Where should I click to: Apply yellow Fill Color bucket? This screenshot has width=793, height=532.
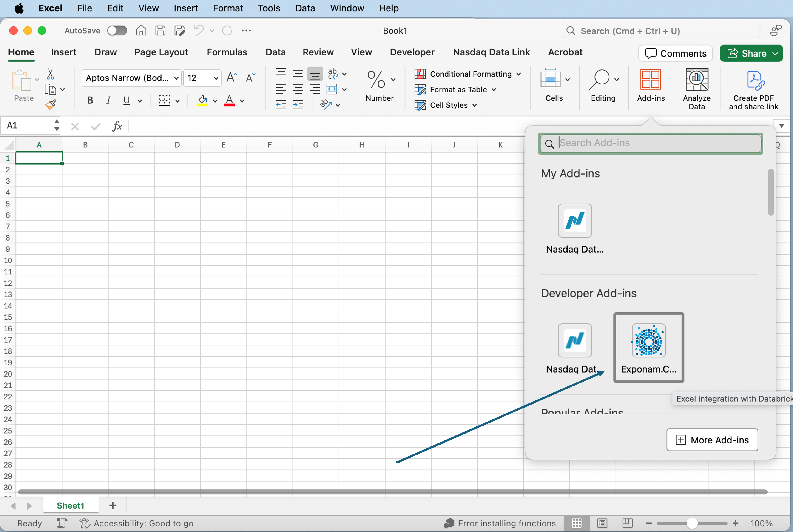pyautogui.click(x=202, y=100)
